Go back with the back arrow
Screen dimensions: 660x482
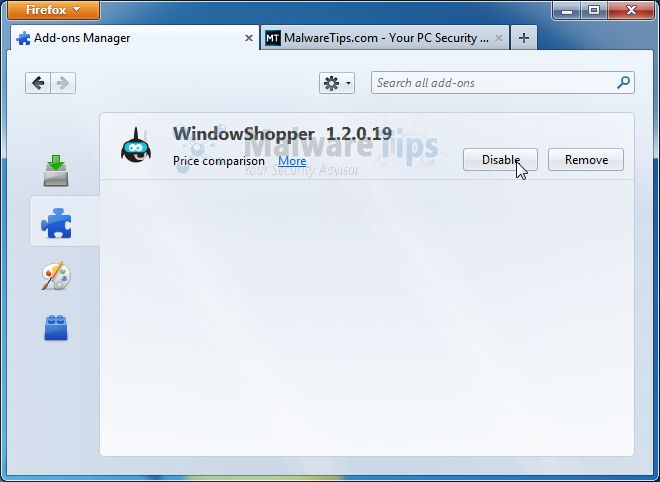(x=38, y=83)
